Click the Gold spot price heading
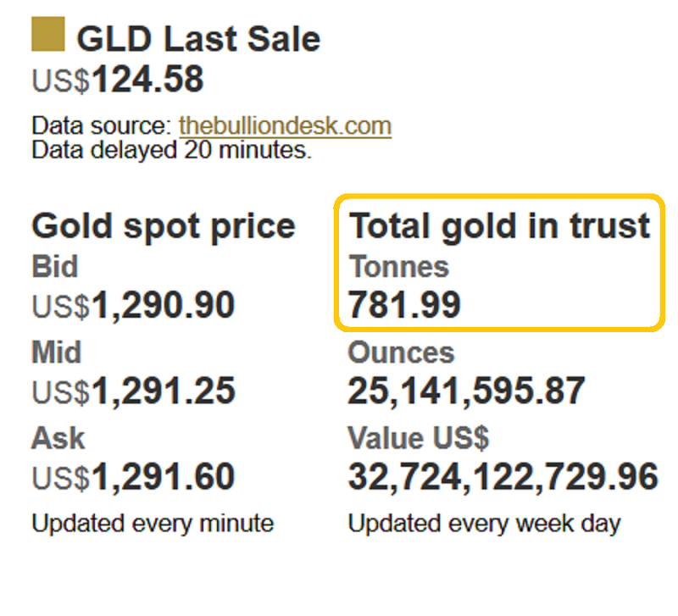This screenshot has width=678, height=616. coord(164,226)
